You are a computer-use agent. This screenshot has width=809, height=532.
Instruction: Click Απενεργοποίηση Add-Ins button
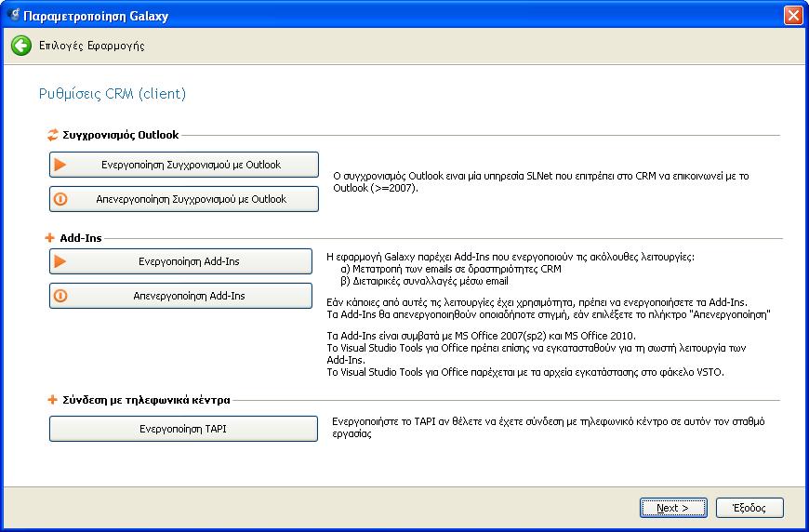click(x=180, y=296)
